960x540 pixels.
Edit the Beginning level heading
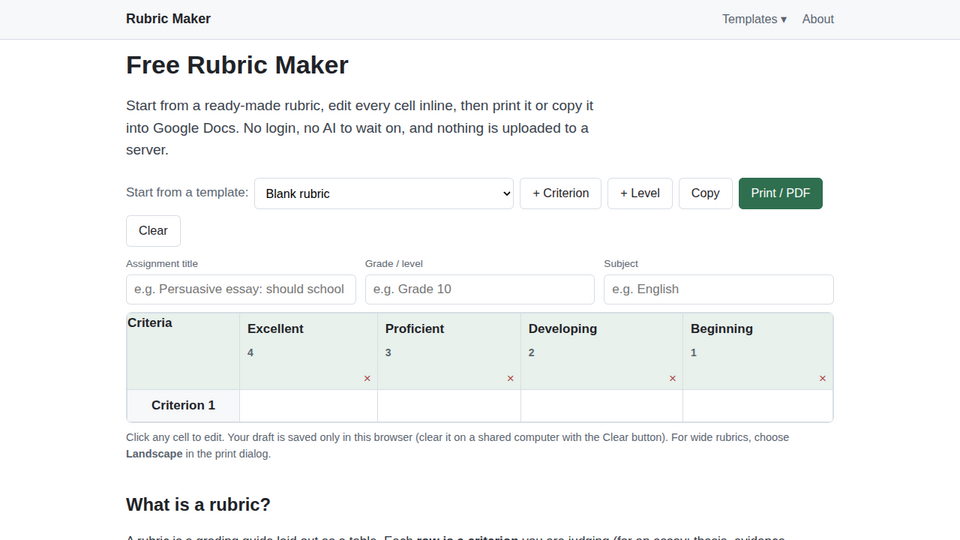(722, 329)
